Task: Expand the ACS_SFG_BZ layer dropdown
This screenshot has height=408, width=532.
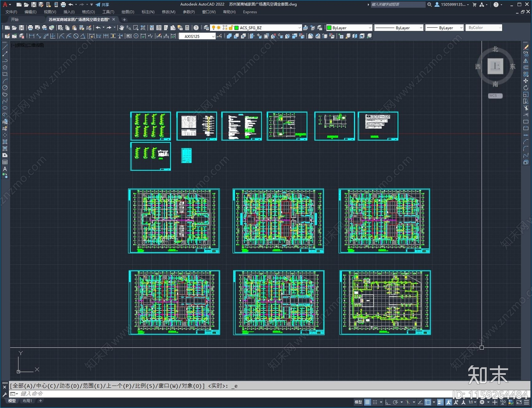Action: click(299, 28)
